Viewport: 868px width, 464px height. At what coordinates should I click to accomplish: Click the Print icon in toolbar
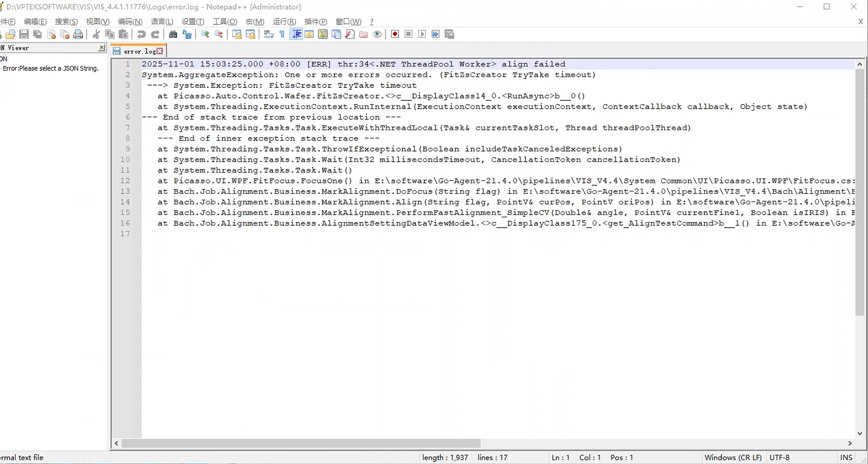tap(78, 34)
